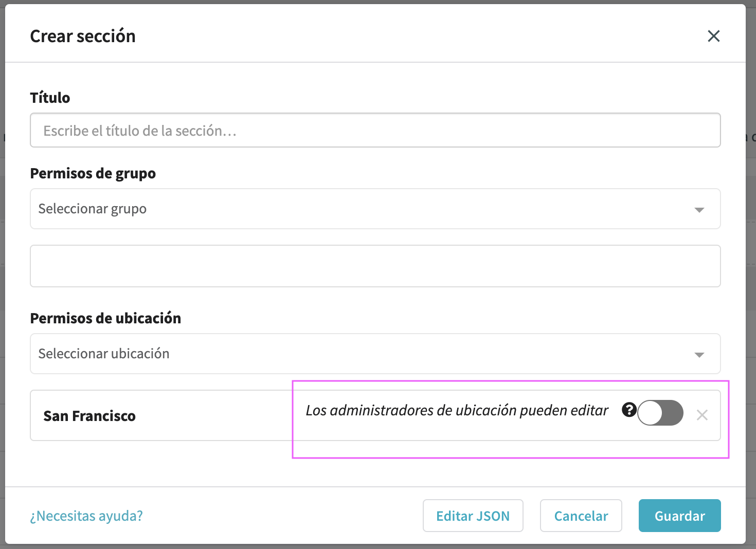Click the Permisos de grupo label
Image resolution: width=756 pixels, height=549 pixels.
(93, 174)
